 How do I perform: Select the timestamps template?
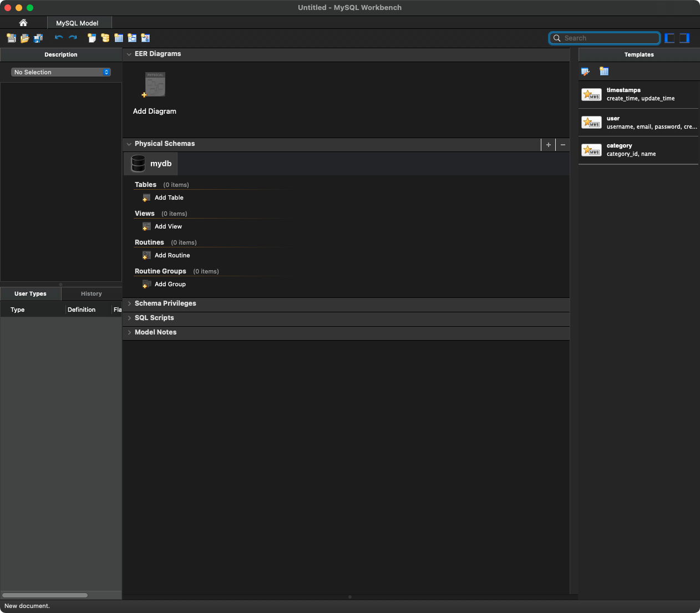[638, 94]
